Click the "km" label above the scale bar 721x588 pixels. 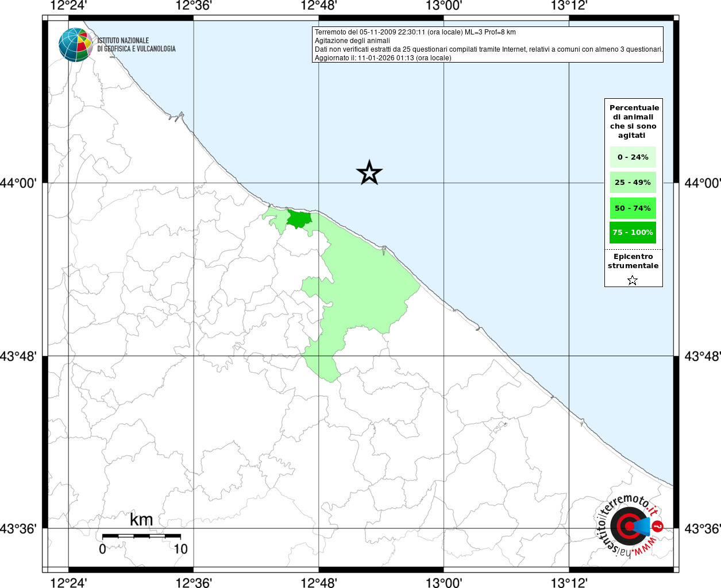pyautogui.click(x=141, y=520)
